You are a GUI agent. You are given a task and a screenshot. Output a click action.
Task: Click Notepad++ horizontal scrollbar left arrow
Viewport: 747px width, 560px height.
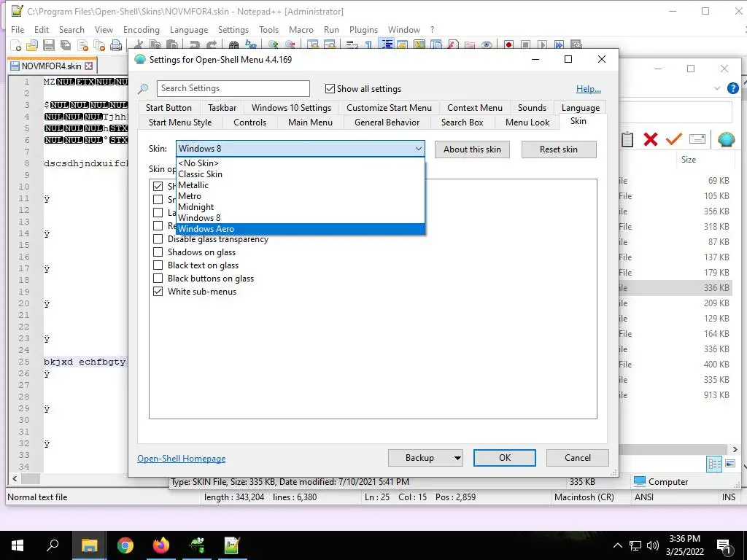click(15, 478)
